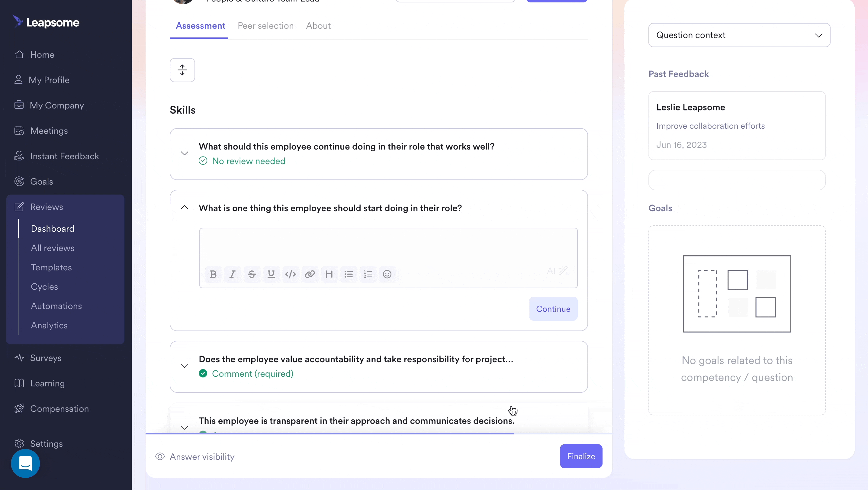Switch to the Assessment tab

tap(201, 26)
